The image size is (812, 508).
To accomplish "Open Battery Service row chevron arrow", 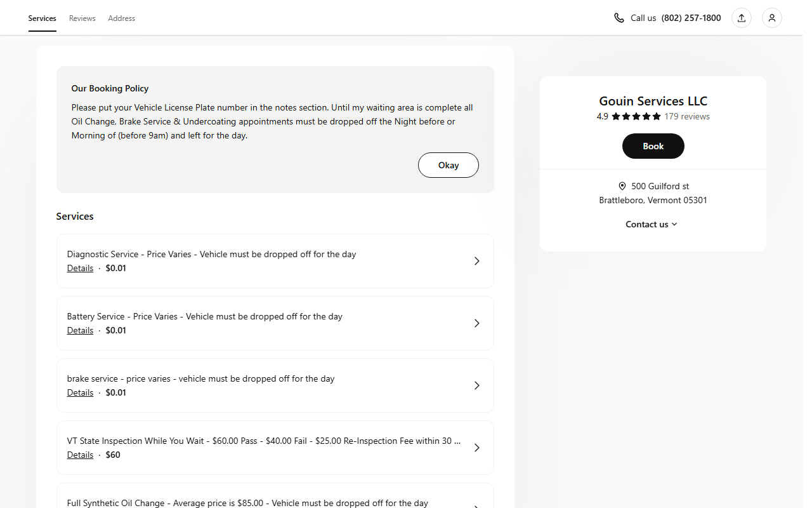I will tap(477, 323).
